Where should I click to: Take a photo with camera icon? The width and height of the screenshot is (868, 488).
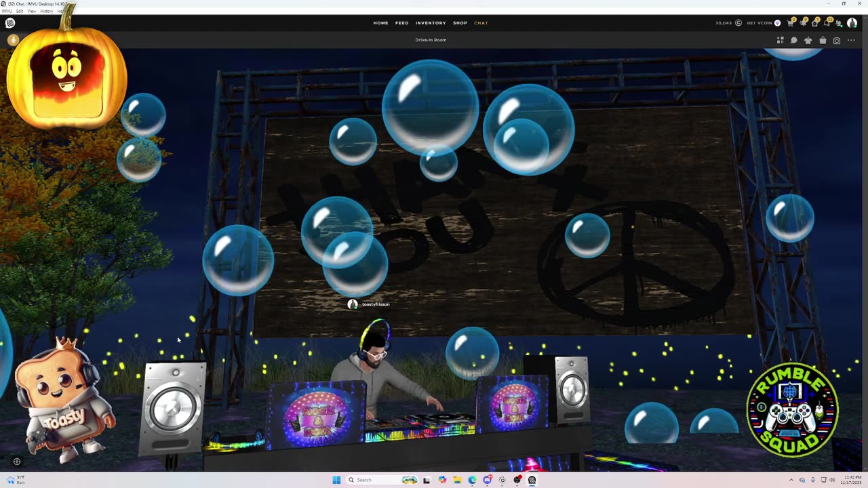[x=837, y=41]
